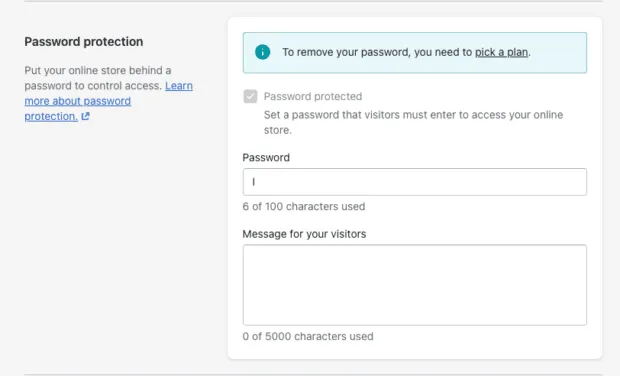Click the '0 of 5000 characters used' counter
Image resolution: width=620 pixels, height=376 pixels.
coord(308,336)
